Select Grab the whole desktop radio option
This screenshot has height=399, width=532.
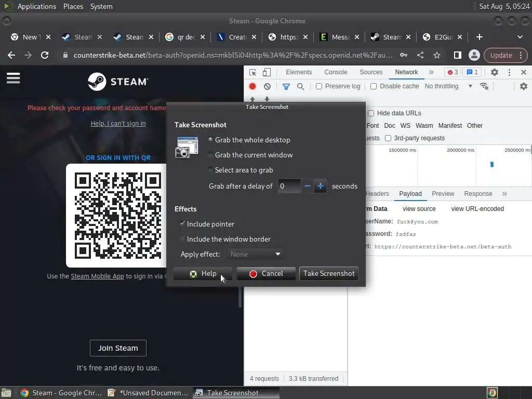(x=249, y=140)
